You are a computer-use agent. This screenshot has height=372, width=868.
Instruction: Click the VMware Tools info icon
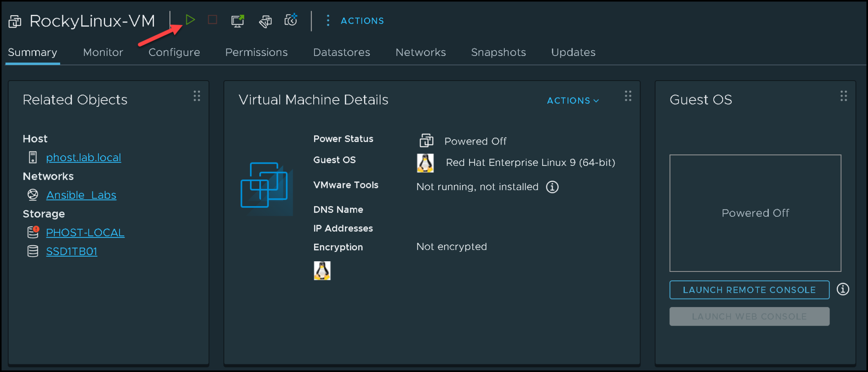(x=552, y=187)
